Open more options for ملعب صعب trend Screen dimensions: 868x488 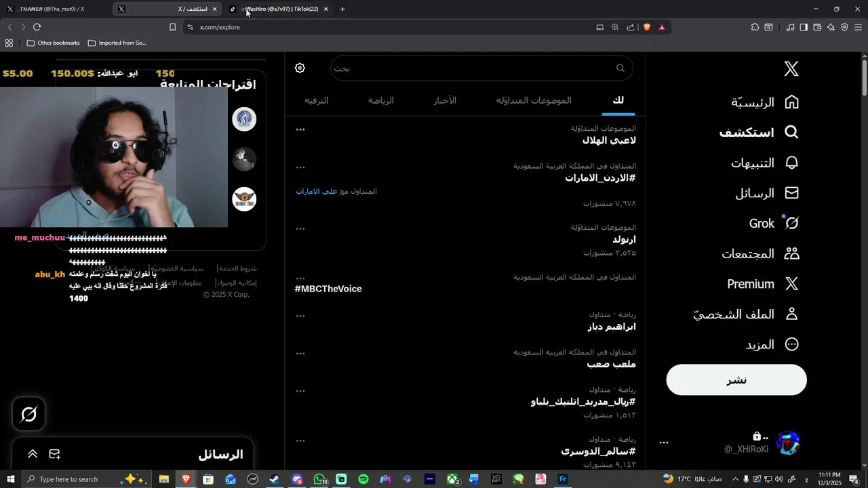pyautogui.click(x=300, y=353)
